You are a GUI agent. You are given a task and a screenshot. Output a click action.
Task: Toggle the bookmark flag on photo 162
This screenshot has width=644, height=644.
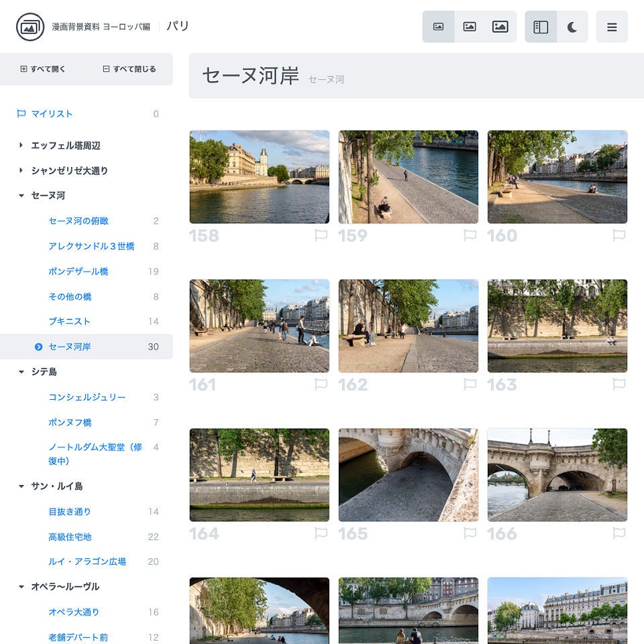tap(470, 385)
